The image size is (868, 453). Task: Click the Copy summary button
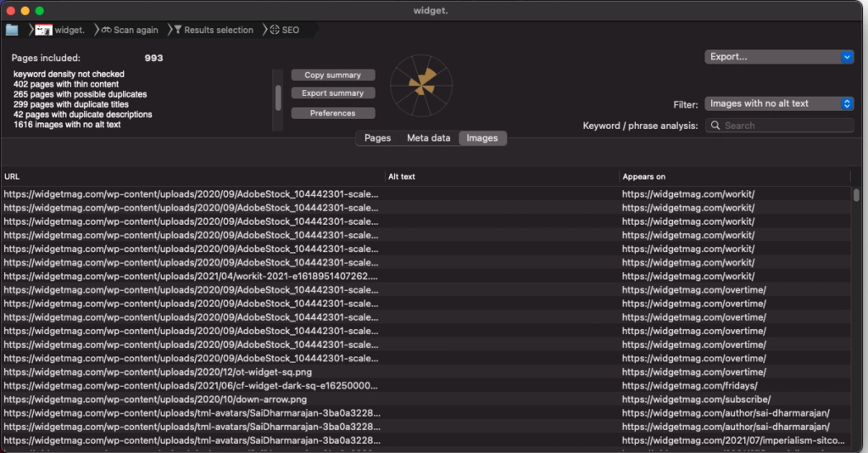click(x=332, y=75)
